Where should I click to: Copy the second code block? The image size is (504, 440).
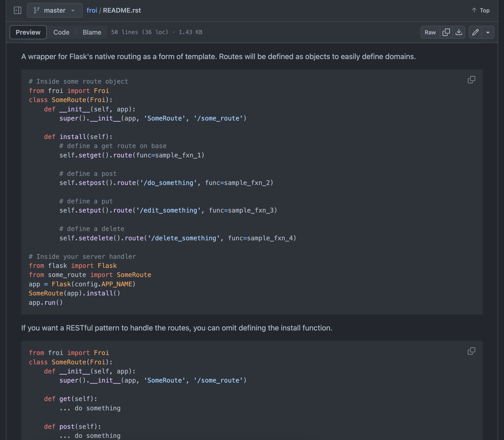(x=471, y=351)
